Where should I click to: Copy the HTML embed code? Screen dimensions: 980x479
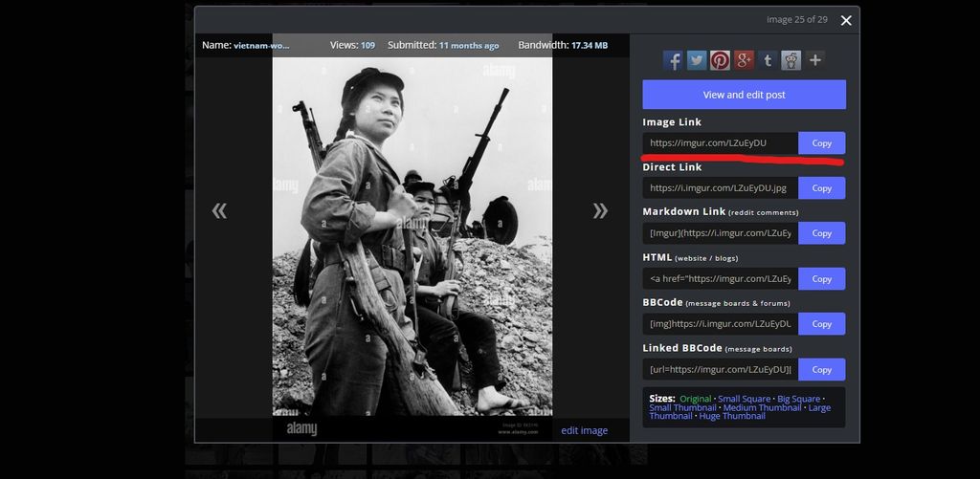[822, 279]
